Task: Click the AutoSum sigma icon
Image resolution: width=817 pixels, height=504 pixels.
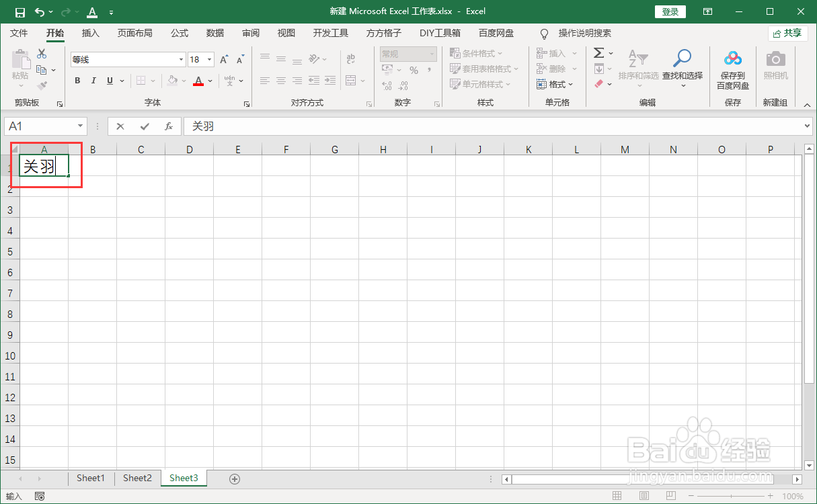Action: (x=598, y=53)
